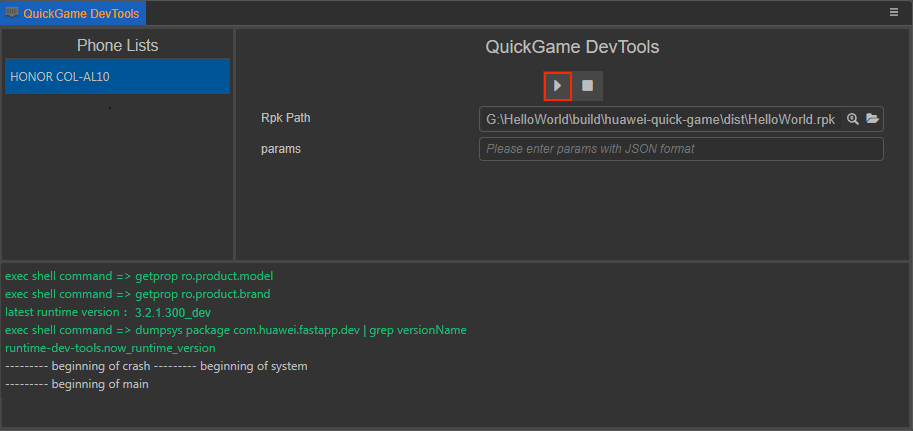The image size is (913, 431).
Task: Click log line 'beginning of crash'
Action: (156, 366)
